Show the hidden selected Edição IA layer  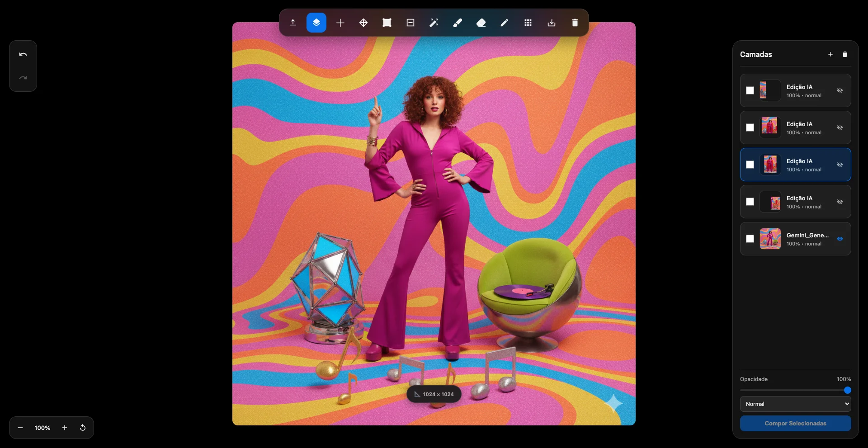pos(840,165)
